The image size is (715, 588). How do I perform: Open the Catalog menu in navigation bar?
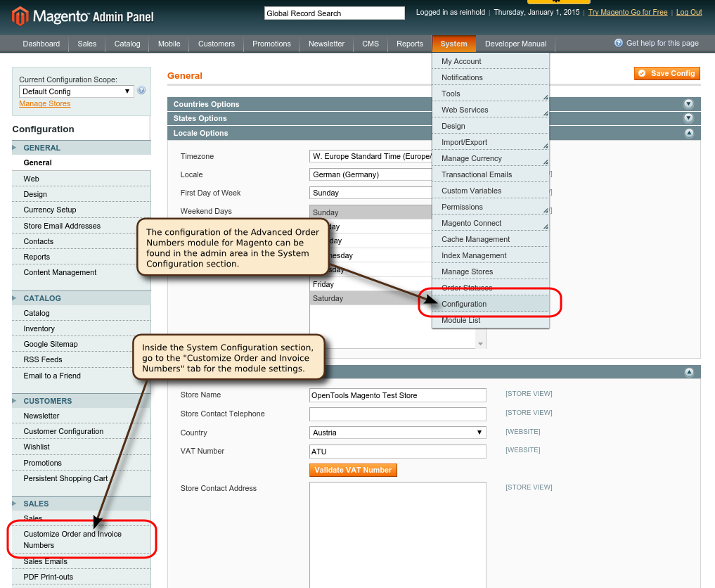[127, 44]
